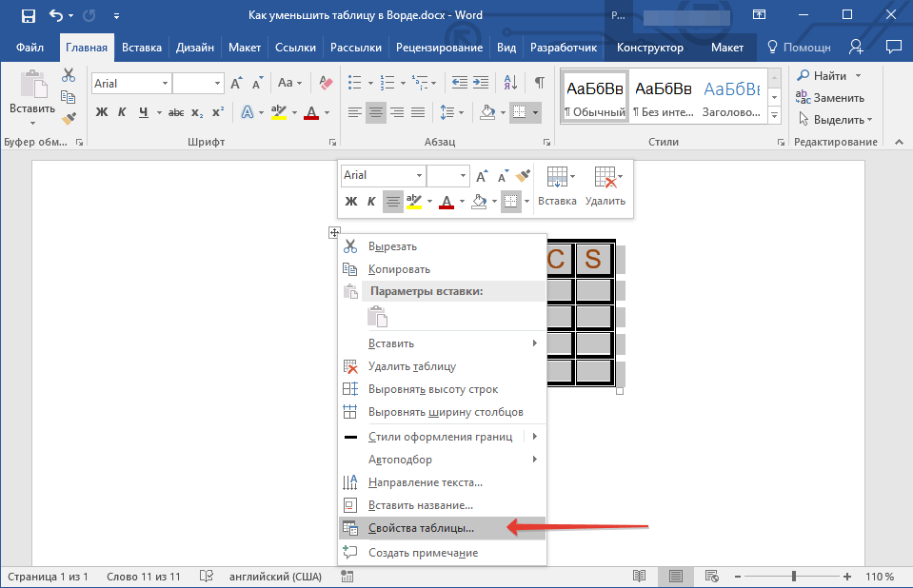The width and height of the screenshot is (913, 588).
Task: Click the Cut scissors icon in the ribbon
Action: coord(69,75)
